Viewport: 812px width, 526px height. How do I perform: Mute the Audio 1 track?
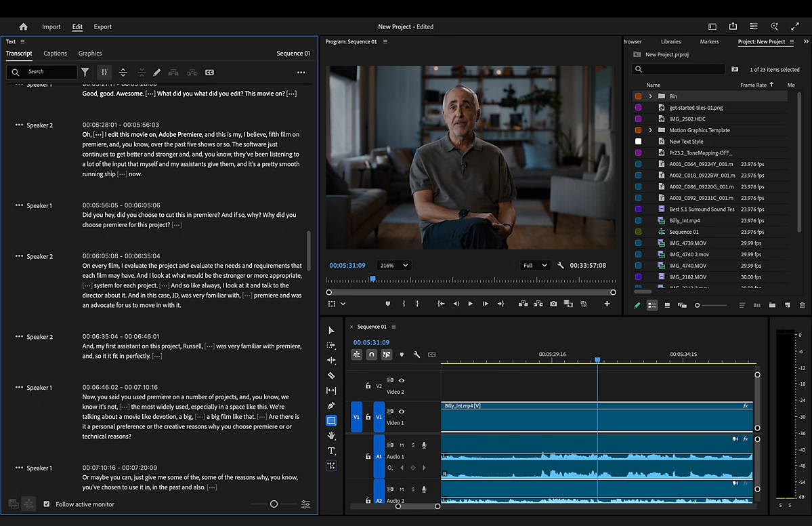pos(402,445)
